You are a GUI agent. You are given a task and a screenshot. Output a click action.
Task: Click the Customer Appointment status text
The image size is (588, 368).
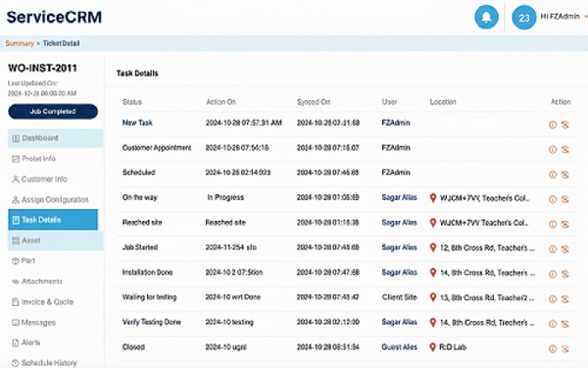(157, 147)
